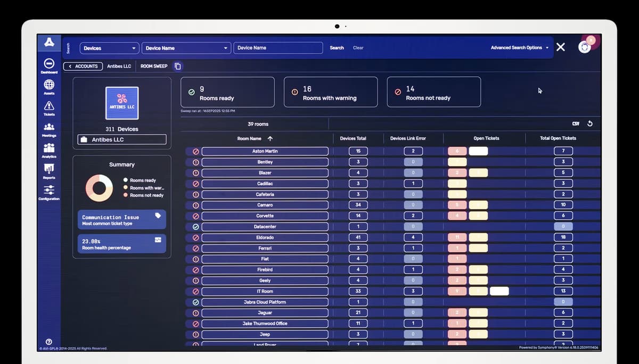This screenshot has height=364, width=639.
Task: Click the Search button
Action: point(337,48)
